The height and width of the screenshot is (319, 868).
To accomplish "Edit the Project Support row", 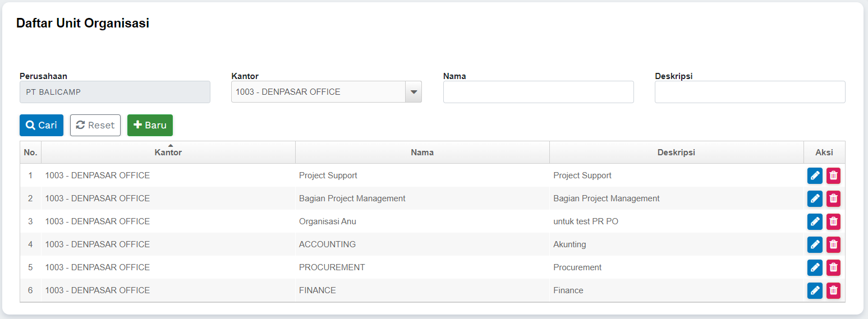I will pyautogui.click(x=815, y=175).
